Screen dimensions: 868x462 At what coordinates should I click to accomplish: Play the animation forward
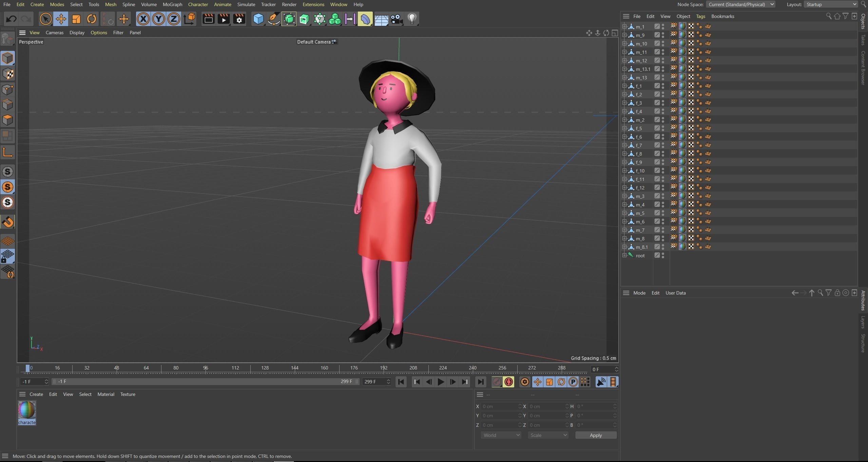click(441, 382)
